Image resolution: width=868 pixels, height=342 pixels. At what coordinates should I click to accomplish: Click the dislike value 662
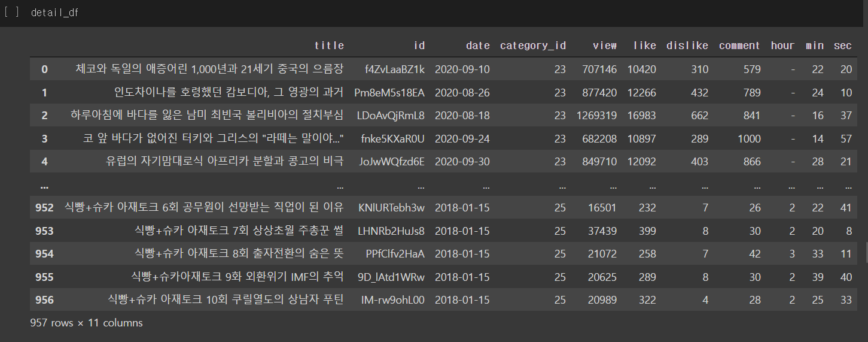pyautogui.click(x=699, y=116)
